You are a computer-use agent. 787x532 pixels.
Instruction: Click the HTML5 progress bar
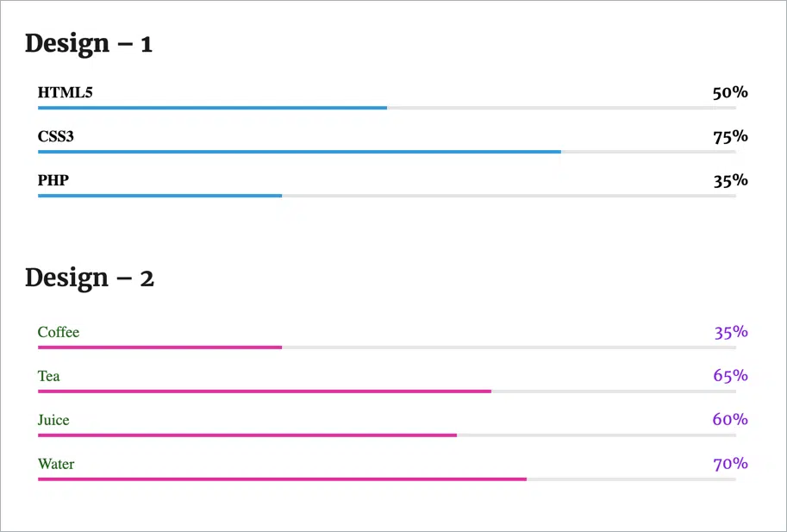tap(387, 108)
